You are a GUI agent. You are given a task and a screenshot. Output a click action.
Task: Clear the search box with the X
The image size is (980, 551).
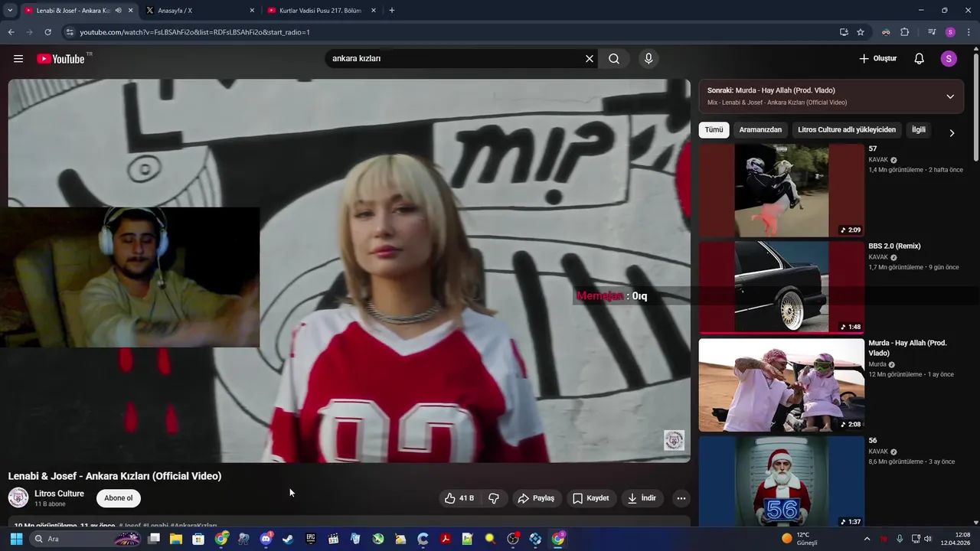click(590, 59)
